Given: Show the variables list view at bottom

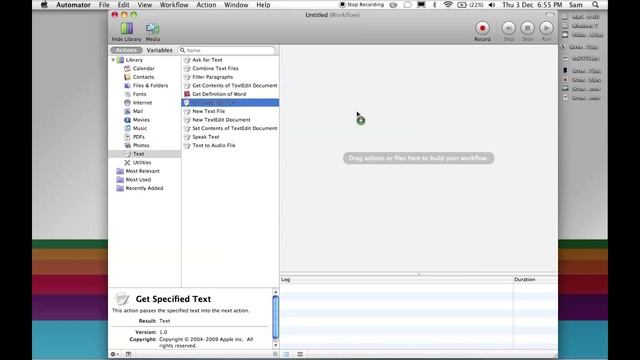Looking at the screenshot, I should point(300,354).
